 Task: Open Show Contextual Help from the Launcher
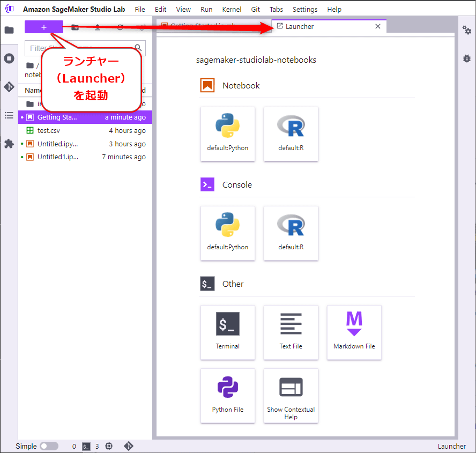(x=291, y=396)
